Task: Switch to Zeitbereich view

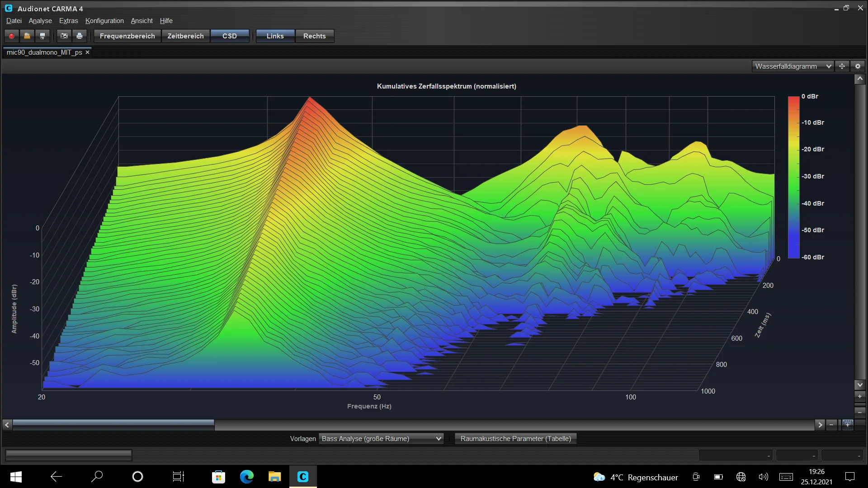Action: point(186,36)
